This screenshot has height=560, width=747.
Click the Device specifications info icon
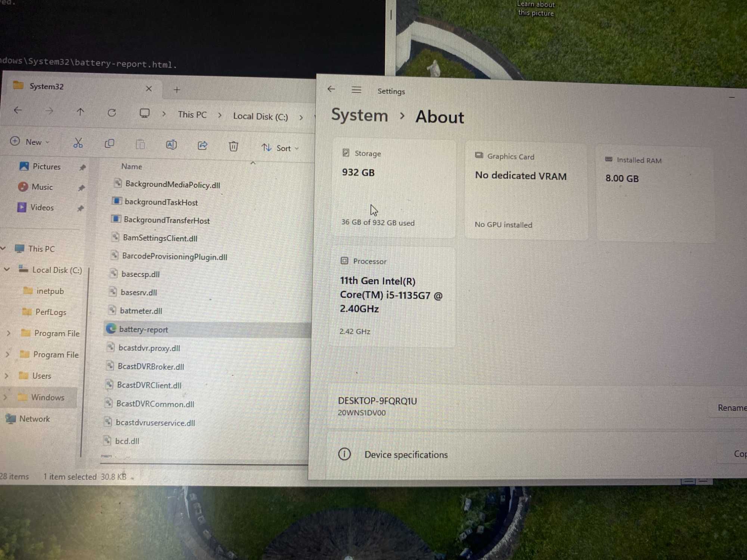344,454
